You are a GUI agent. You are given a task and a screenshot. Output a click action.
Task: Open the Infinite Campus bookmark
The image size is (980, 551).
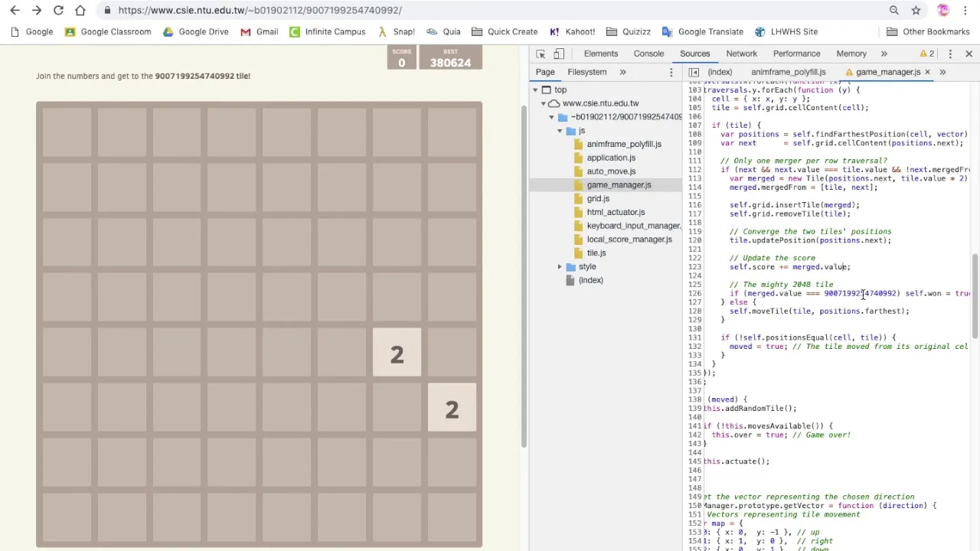click(x=327, y=31)
